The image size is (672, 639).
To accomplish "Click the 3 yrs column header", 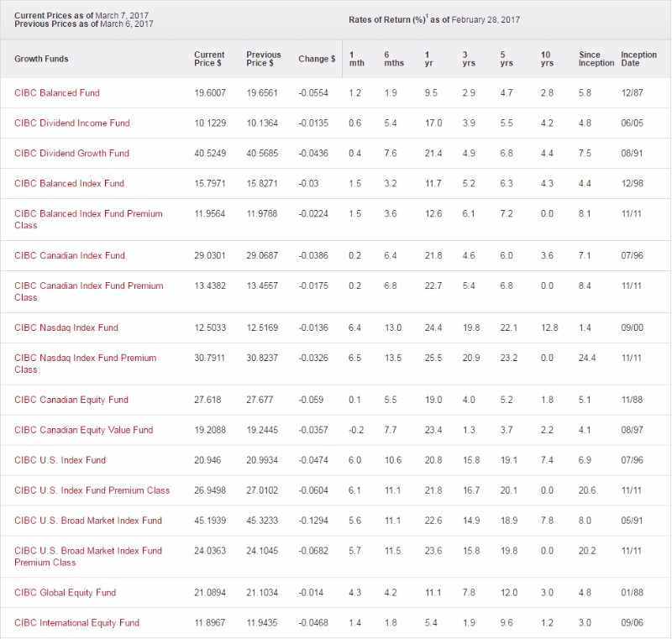I will point(469,59).
